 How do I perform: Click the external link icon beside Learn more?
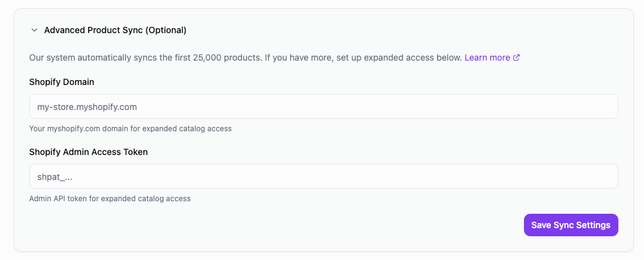pos(516,57)
